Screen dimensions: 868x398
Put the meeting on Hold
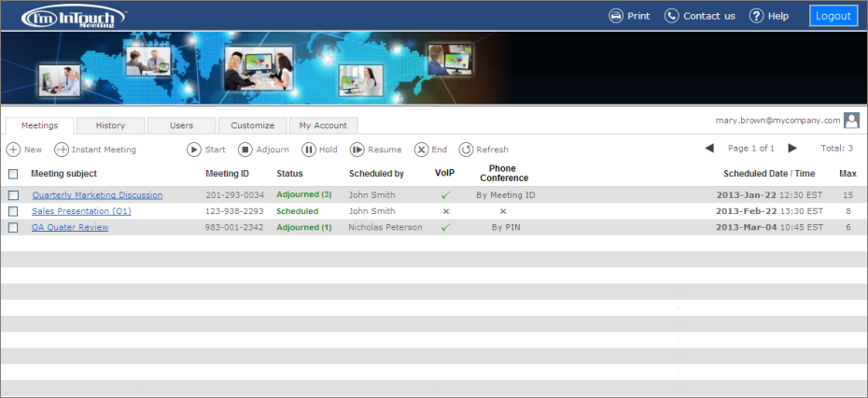coord(308,149)
